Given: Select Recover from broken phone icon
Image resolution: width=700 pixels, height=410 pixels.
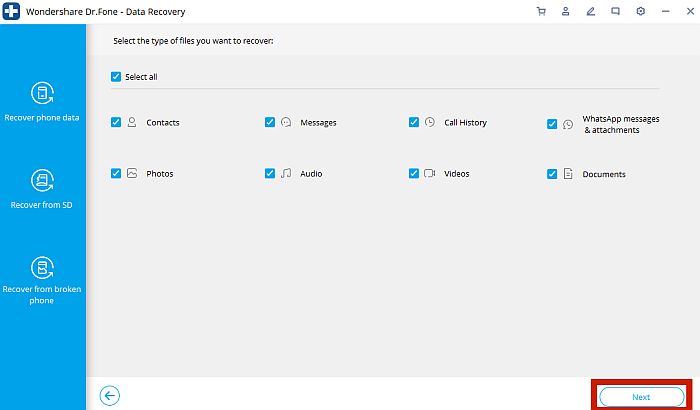Looking at the screenshot, I should (x=42, y=268).
